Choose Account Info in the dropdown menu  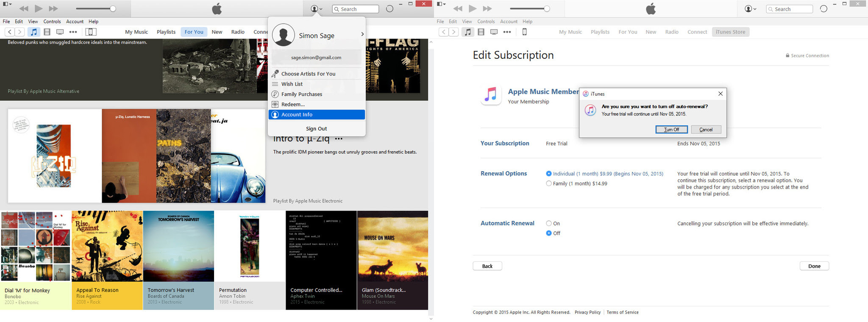317,114
